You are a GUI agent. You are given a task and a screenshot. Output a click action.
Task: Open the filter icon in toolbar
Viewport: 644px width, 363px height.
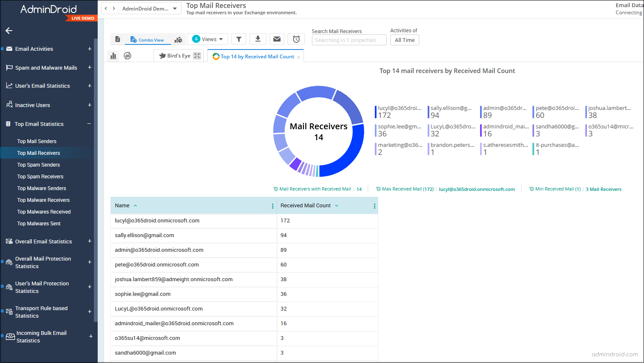[239, 39]
